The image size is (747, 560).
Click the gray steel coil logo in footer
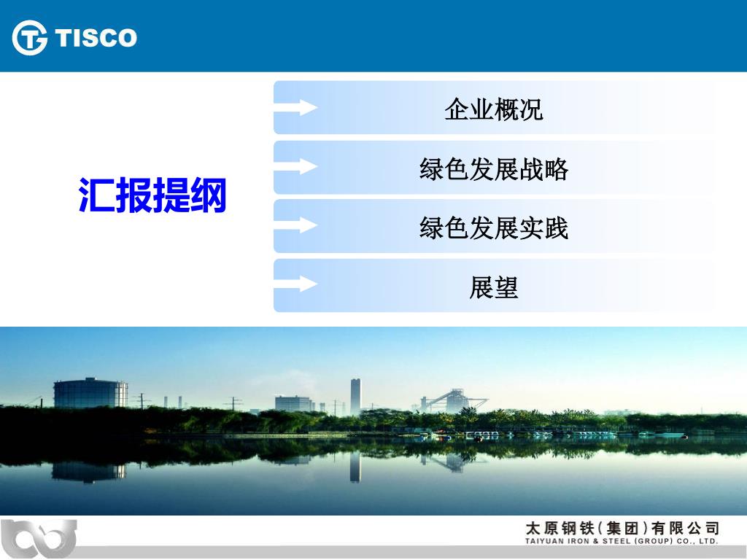click(x=39, y=539)
